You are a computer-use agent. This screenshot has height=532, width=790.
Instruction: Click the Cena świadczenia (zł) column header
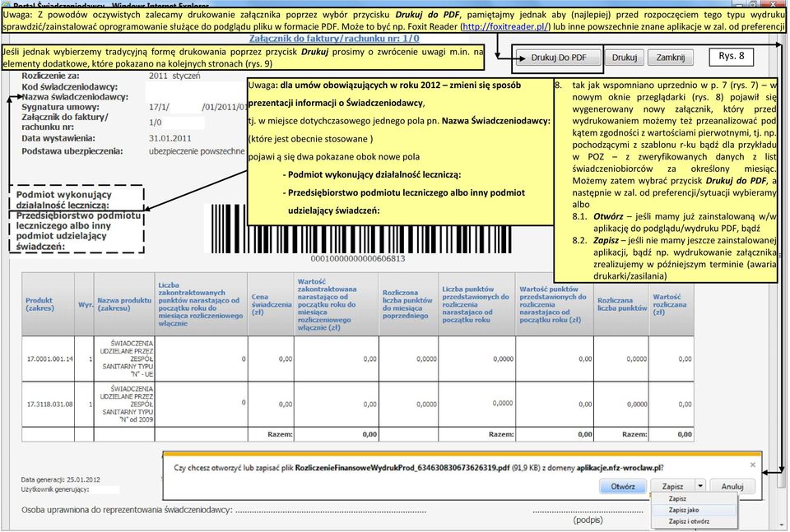pyautogui.click(x=271, y=304)
